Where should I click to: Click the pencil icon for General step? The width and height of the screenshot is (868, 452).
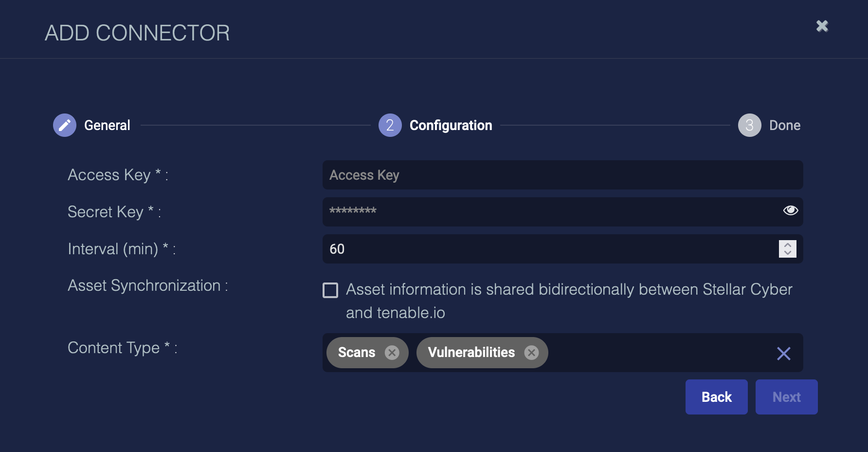(65, 125)
